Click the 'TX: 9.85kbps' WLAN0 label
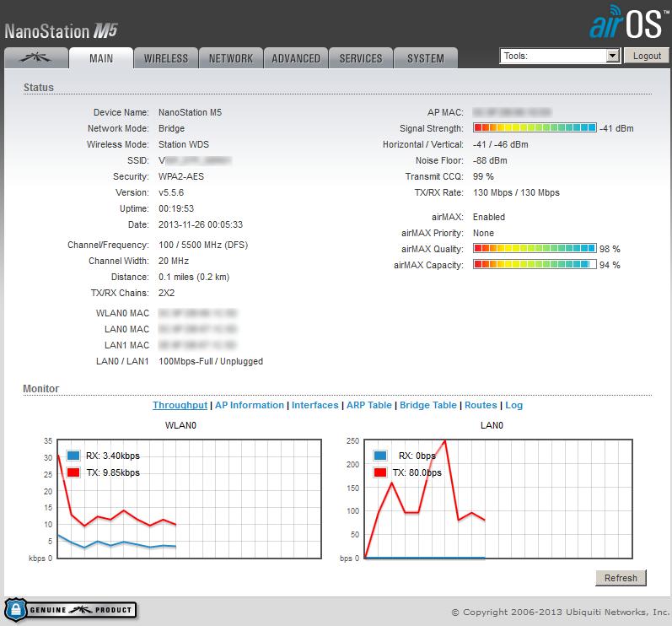This screenshot has height=626, width=672. (113, 472)
